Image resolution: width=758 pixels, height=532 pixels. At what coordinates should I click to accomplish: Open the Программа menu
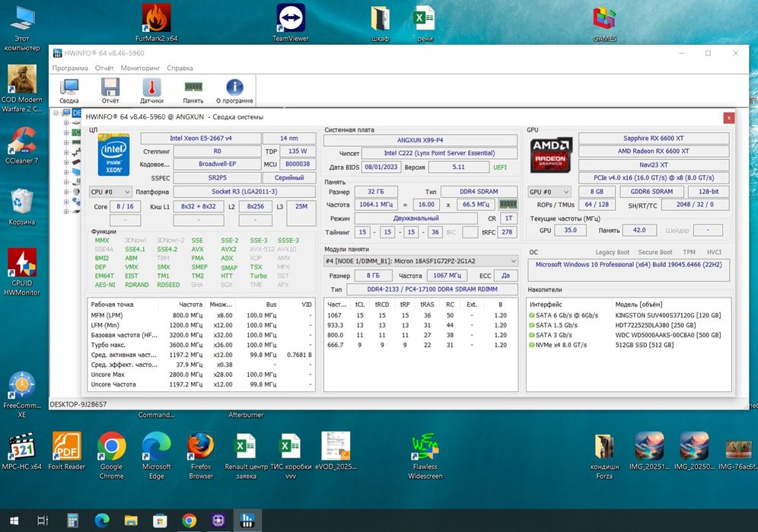click(70, 68)
